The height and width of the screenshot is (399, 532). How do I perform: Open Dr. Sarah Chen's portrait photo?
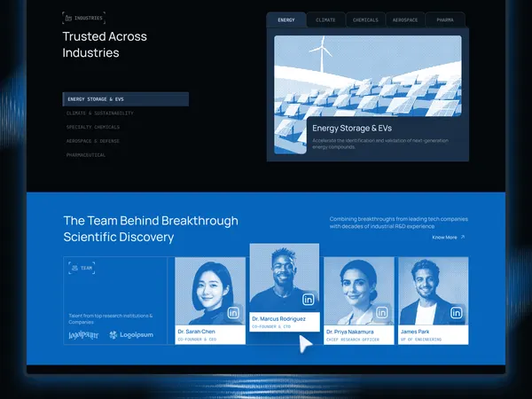pos(210,291)
